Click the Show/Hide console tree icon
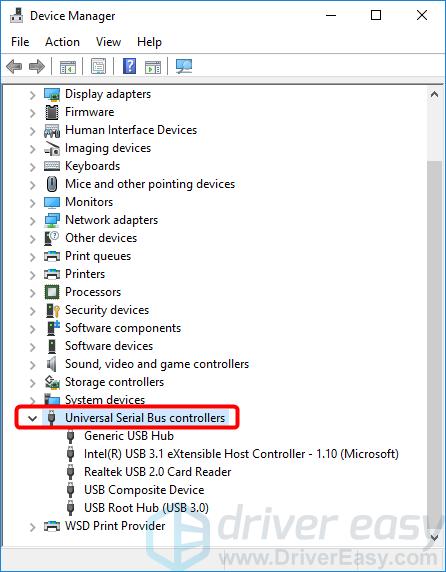446x572 pixels. click(x=68, y=67)
